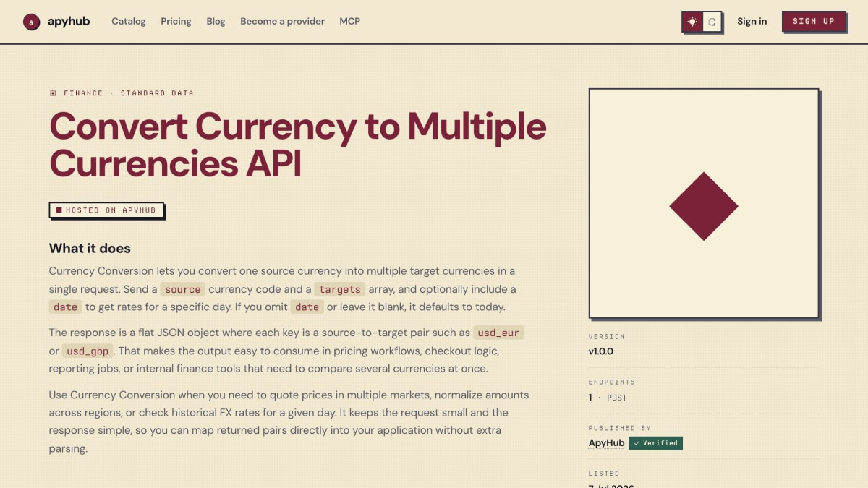The width and height of the screenshot is (868, 488).
Task: Click the STANDARD DATA breadcrumb
Action: 157,93
